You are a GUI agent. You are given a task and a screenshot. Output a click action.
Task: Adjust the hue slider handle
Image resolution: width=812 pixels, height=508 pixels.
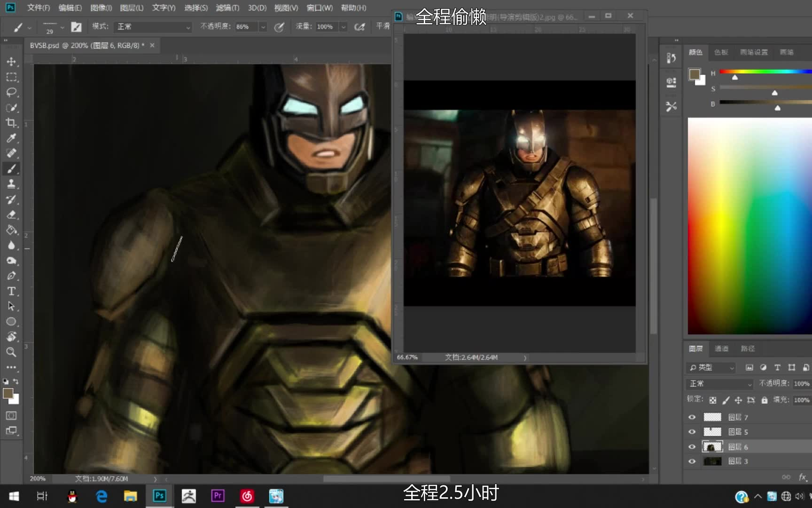pyautogui.click(x=735, y=77)
